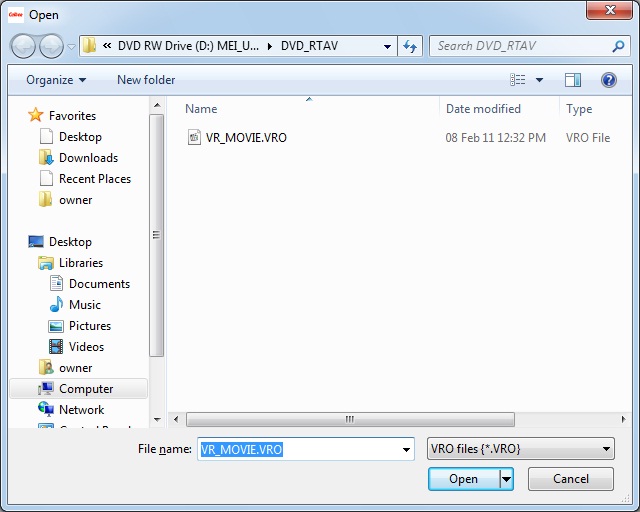The width and height of the screenshot is (640, 512).
Task: Select Libraries in navigation tree
Action: pos(81,263)
